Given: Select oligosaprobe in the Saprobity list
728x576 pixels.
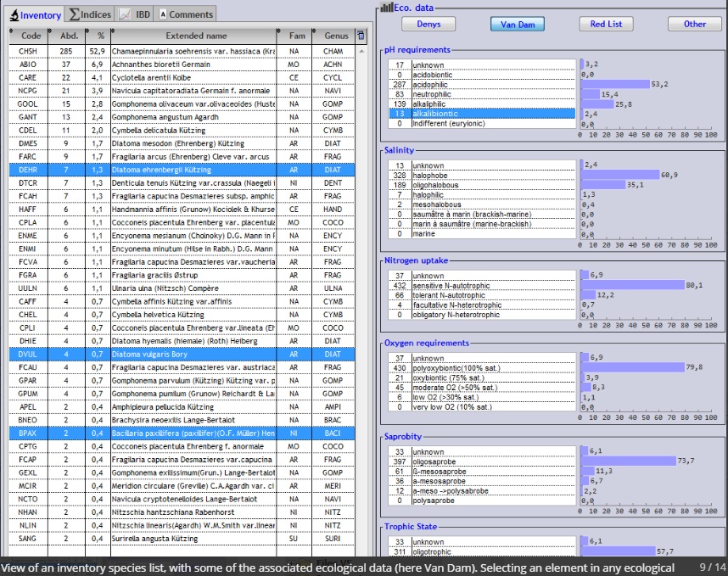Looking at the screenshot, I should 482,461.
